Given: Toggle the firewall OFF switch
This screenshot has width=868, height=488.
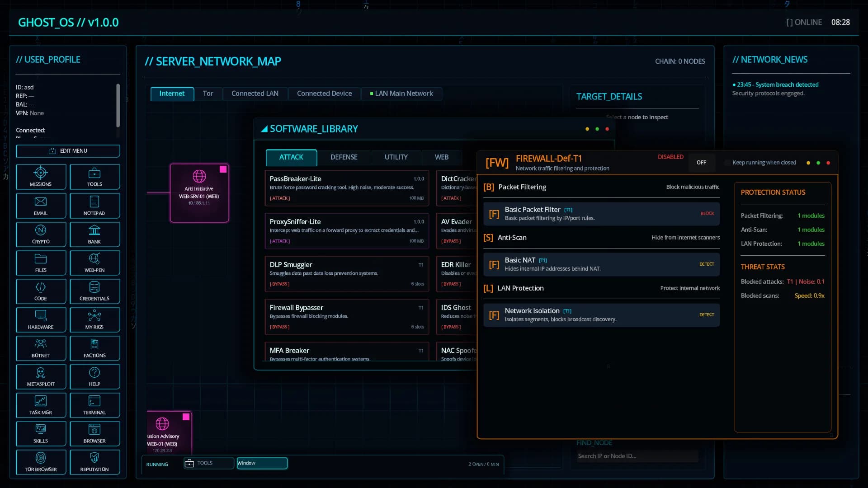Looking at the screenshot, I should coord(701,163).
